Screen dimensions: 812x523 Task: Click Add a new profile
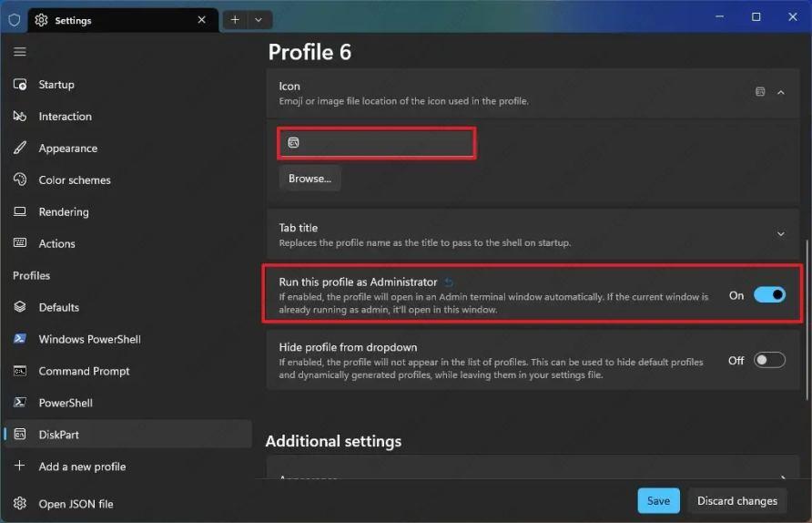pyautogui.click(x=82, y=467)
